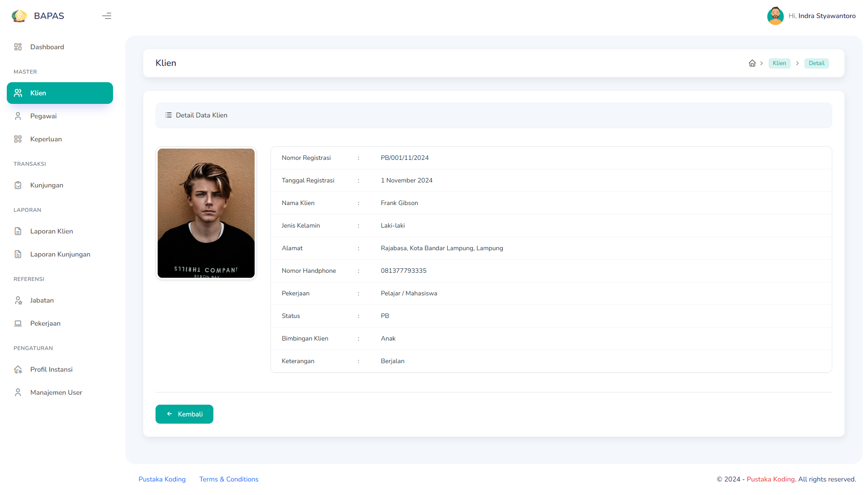
Task: Click the Pegawai person icon
Action: coord(18,116)
